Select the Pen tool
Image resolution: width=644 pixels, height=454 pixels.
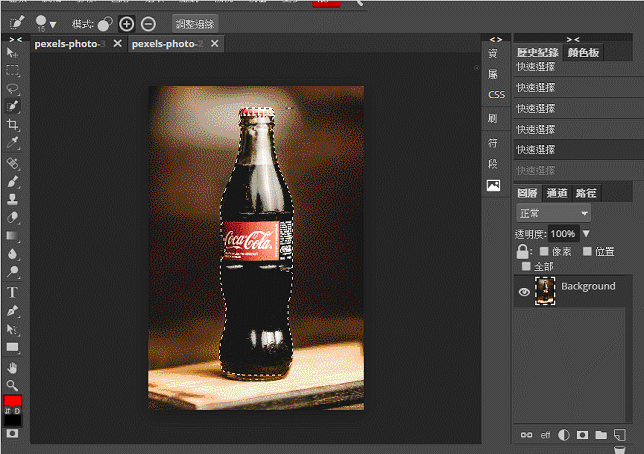click(x=12, y=311)
